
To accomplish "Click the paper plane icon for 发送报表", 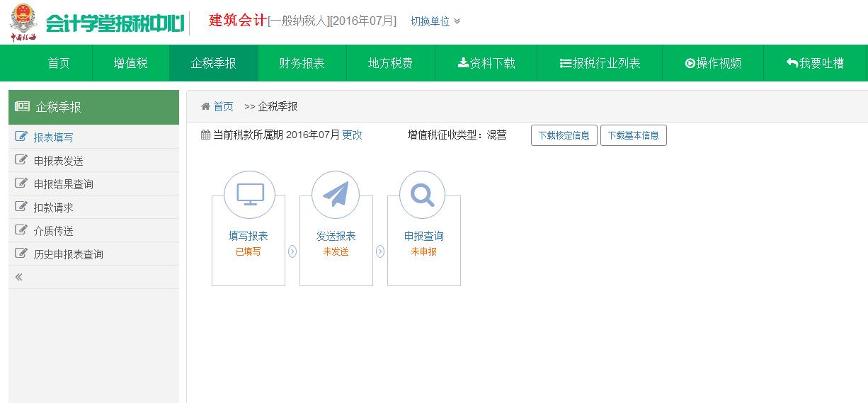I will pyautogui.click(x=336, y=194).
